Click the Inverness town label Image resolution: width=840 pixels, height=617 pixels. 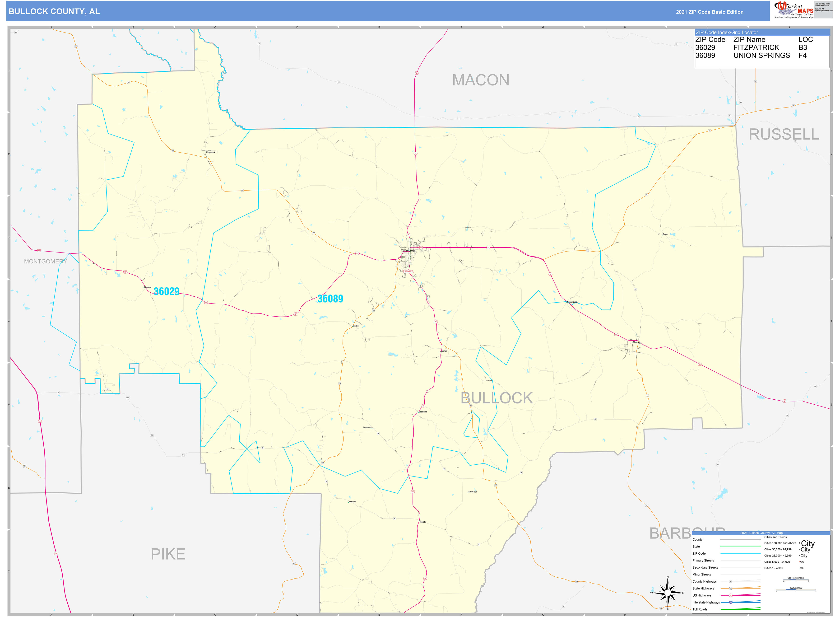(367, 427)
